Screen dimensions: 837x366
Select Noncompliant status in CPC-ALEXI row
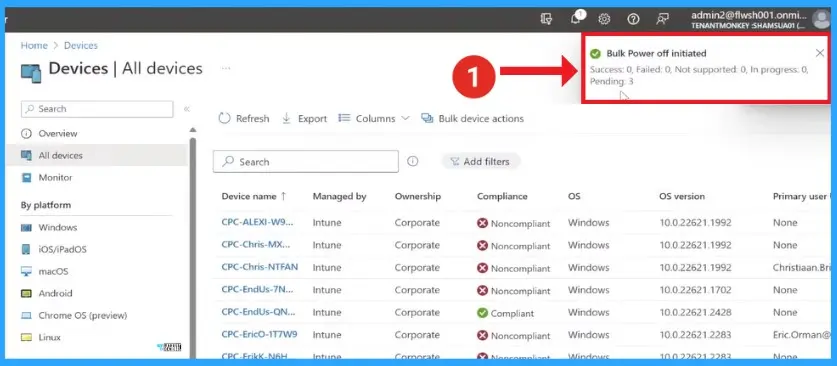tap(514, 224)
